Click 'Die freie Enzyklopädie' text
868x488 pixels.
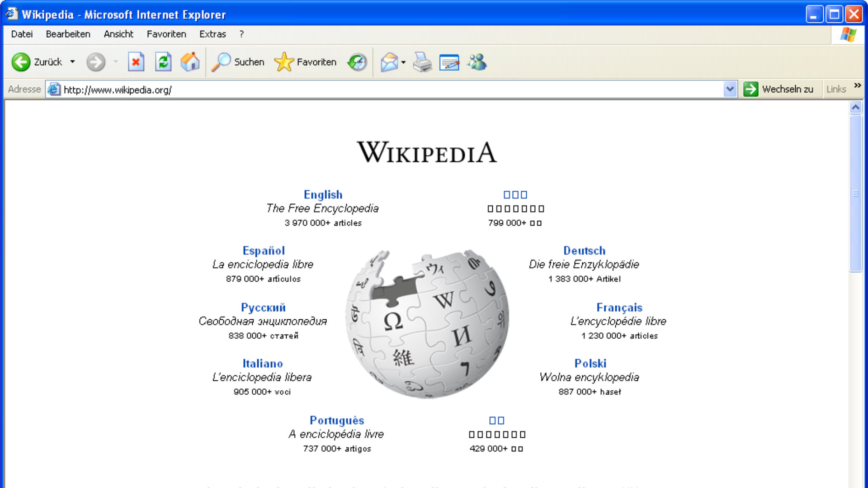pyautogui.click(x=584, y=265)
